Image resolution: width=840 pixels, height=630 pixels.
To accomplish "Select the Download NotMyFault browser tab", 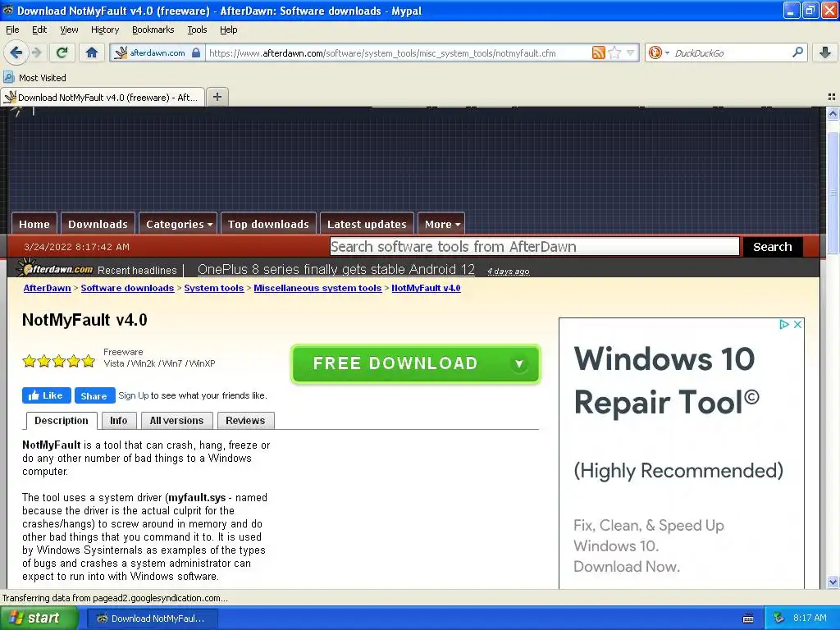I will click(103, 97).
